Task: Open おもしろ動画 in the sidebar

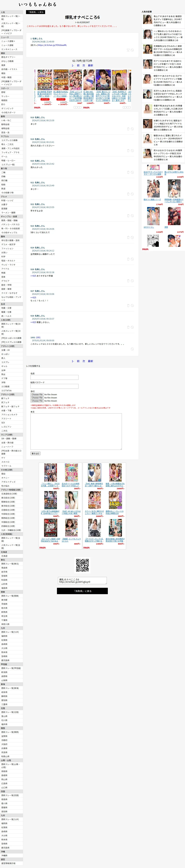Action: pos(11,61)
